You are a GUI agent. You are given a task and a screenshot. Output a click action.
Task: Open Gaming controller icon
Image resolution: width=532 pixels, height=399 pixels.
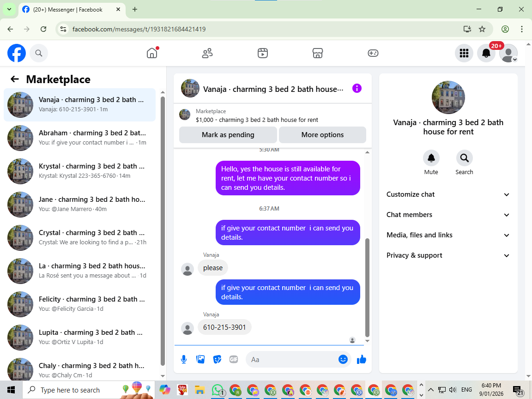[373, 53]
